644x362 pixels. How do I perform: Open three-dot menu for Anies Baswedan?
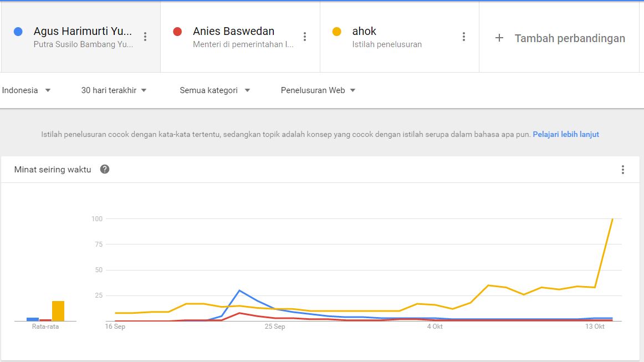pyautogui.click(x=304, y=37)
